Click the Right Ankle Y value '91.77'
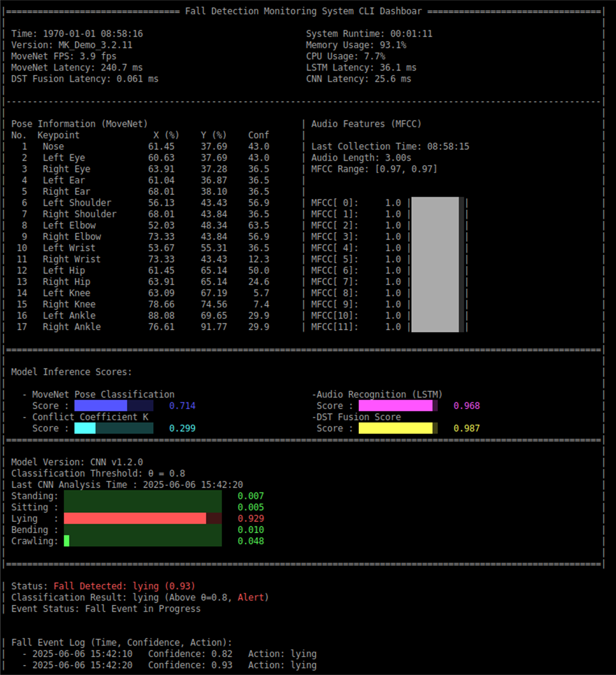 (x=214, y=327)
